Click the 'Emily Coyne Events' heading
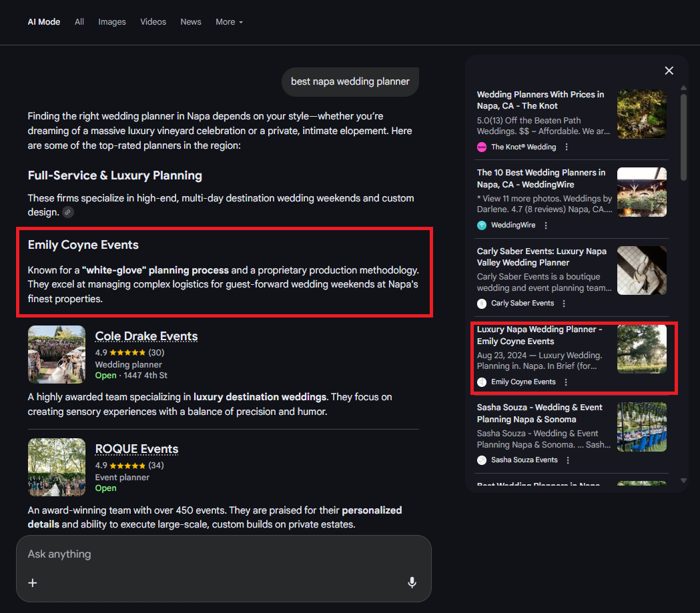Viewport: 700px width, 613px height. point(83,245)
